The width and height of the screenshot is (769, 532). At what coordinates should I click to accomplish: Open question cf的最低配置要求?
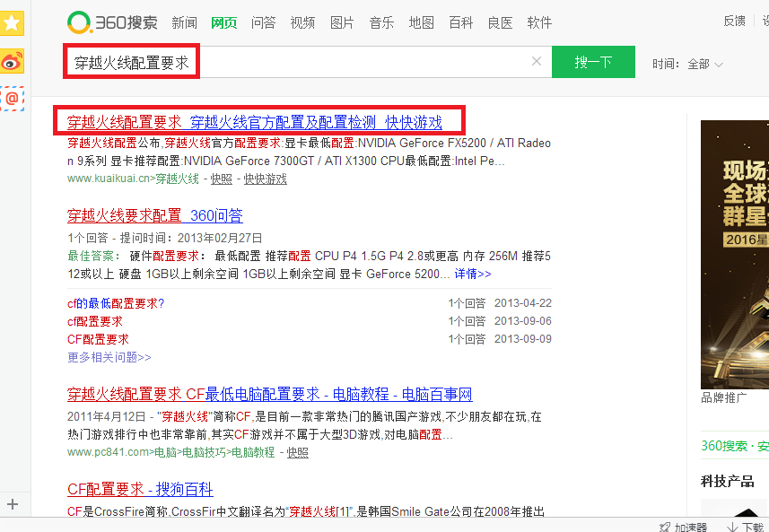tap(116, 303)
